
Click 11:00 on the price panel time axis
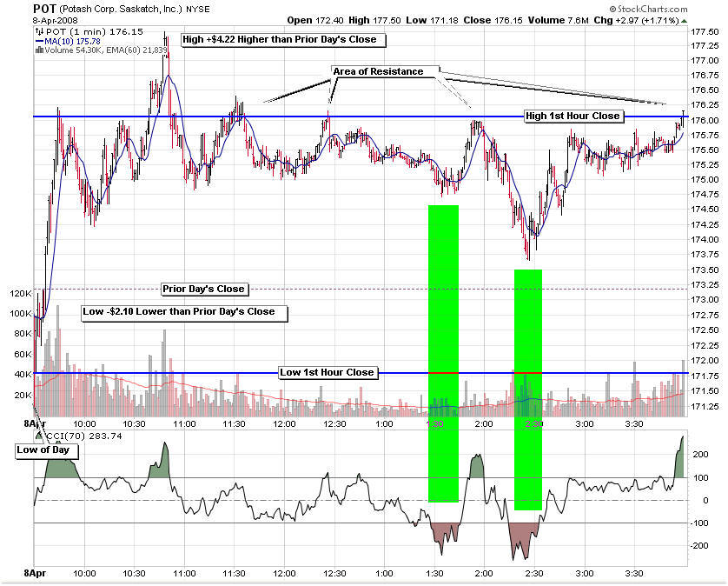(x=184, y=423)
